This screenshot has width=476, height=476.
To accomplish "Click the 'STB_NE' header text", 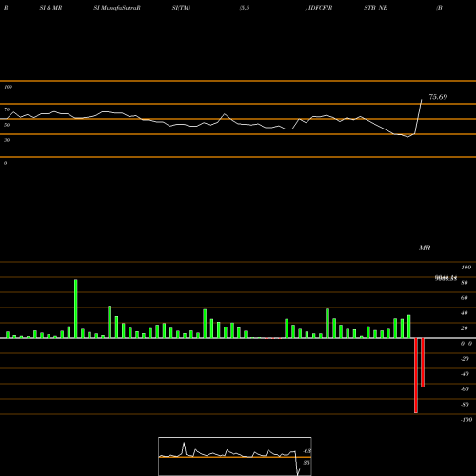I will point(375,8).
